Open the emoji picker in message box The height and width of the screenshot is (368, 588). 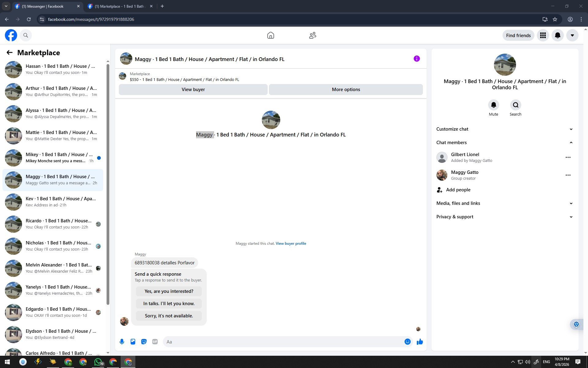[407, 342]
